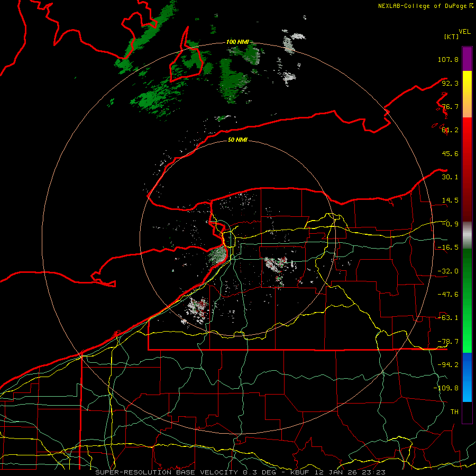Click the blue segment of the velocity color bar
The height and width of the screenshot is (476, 476).
(x=467, y=377)
